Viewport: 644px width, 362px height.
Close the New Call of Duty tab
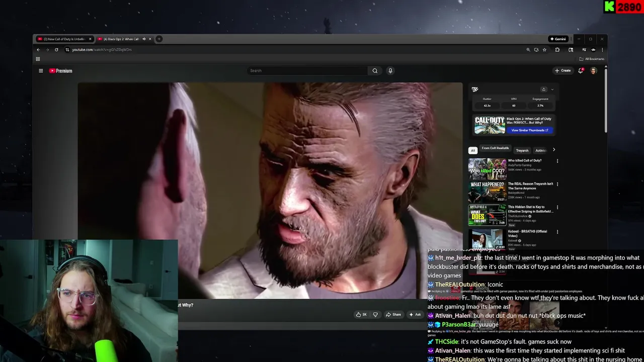pos(90,39)
